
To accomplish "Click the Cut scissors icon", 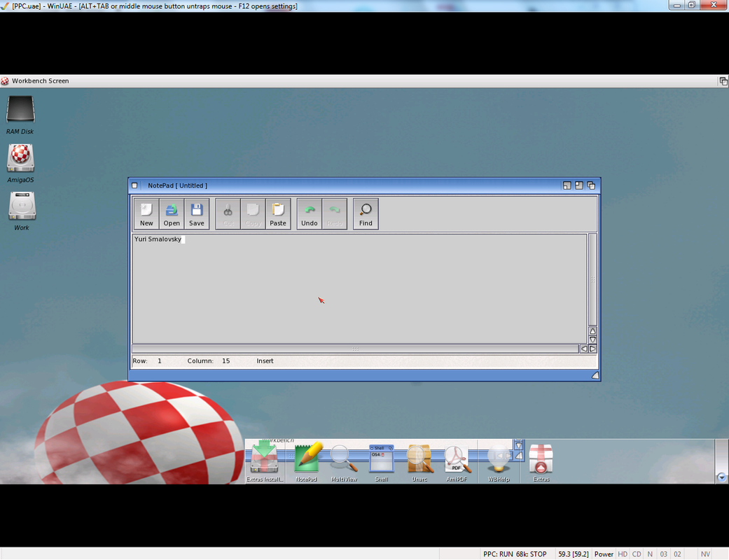I will coord(228,213).
